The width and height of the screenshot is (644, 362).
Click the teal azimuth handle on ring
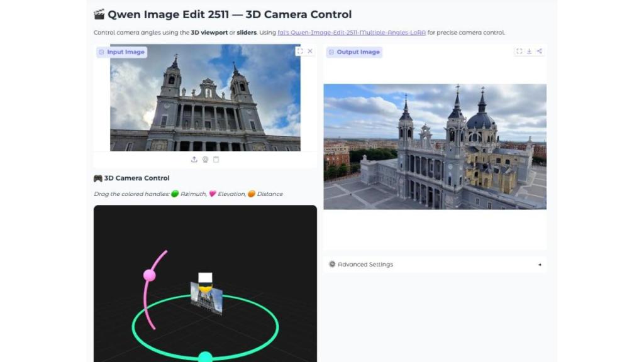click(205, 357)
